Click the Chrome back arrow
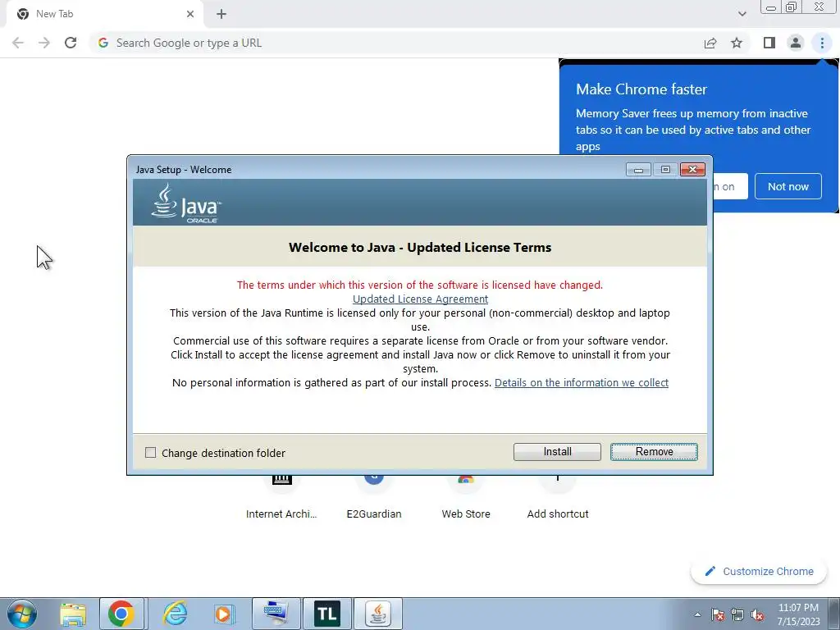The image size is (840, 630). click(x=18, y=43)
